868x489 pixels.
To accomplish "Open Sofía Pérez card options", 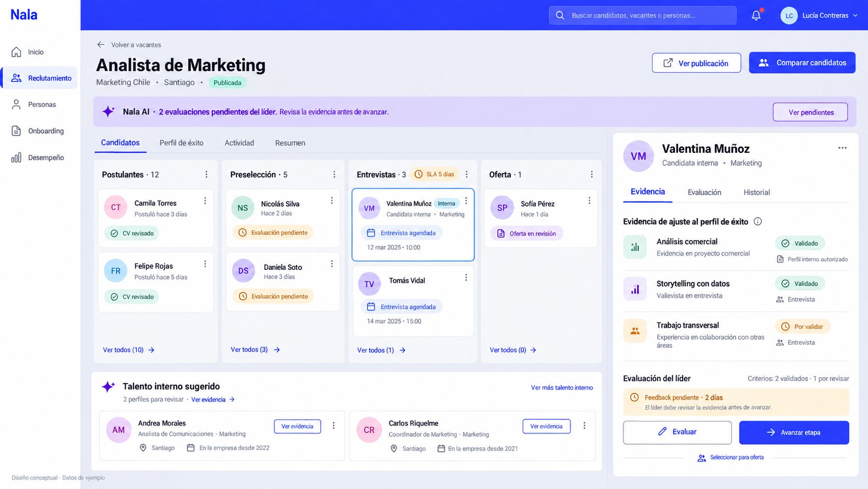I will point(589,201).
